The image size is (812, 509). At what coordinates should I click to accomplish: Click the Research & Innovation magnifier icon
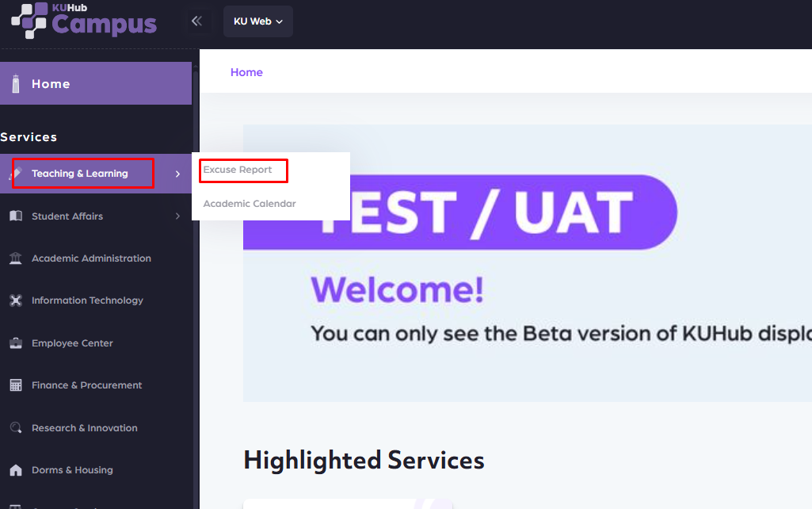(16, 428)
